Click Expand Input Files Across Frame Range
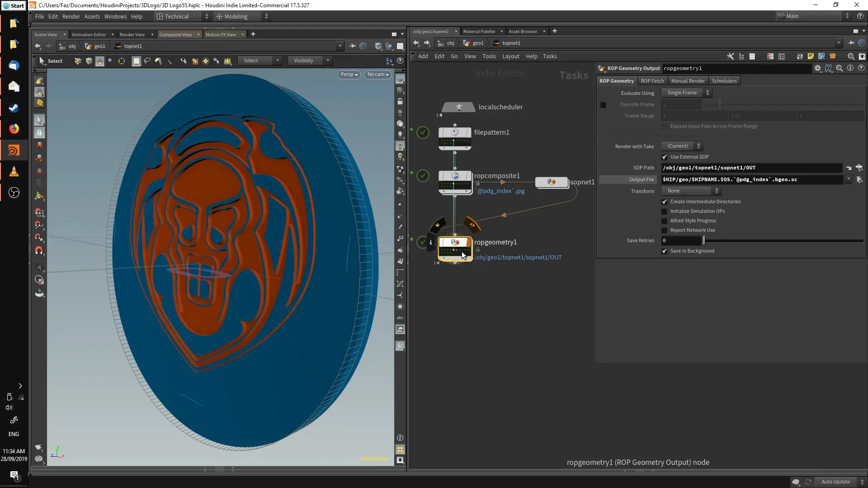 click(x=665, y=127)
